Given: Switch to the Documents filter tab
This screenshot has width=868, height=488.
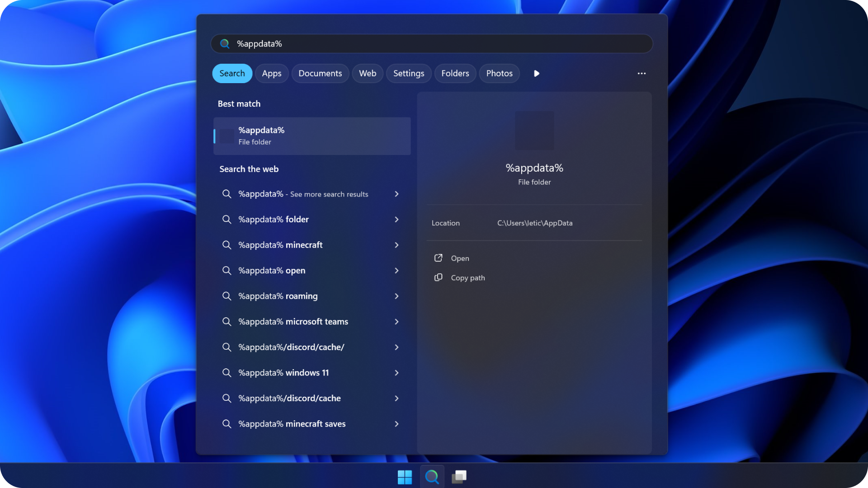Looking at the screenshot, I should pyautogui.click(x=320, y=73).
